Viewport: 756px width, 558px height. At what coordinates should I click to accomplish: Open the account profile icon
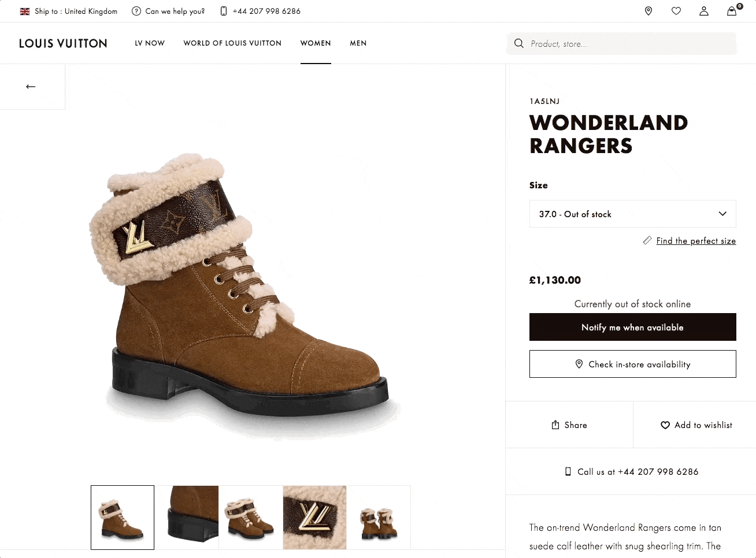(x=704, y=11)
